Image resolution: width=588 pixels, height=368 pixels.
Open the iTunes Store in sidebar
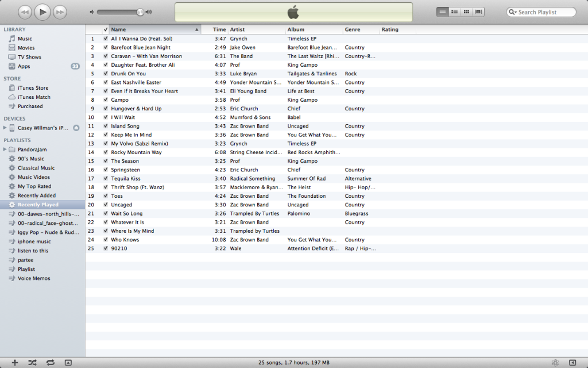33,88
